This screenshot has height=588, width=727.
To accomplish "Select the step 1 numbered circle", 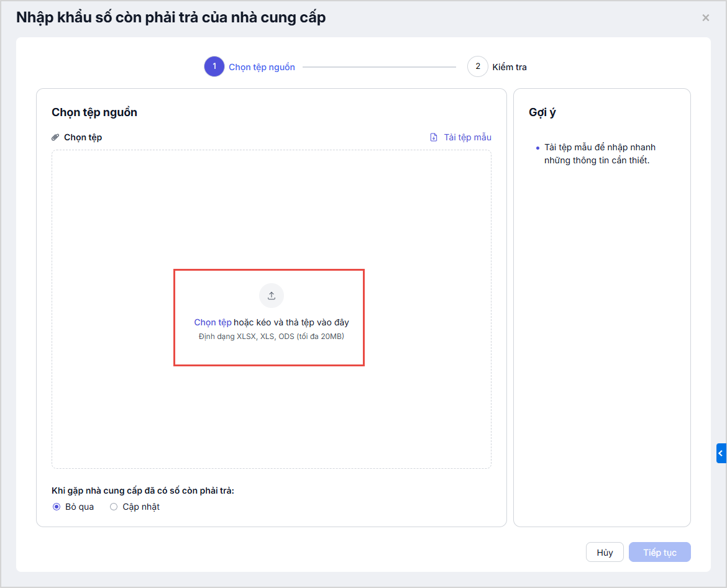I will (x=214, y=66).
